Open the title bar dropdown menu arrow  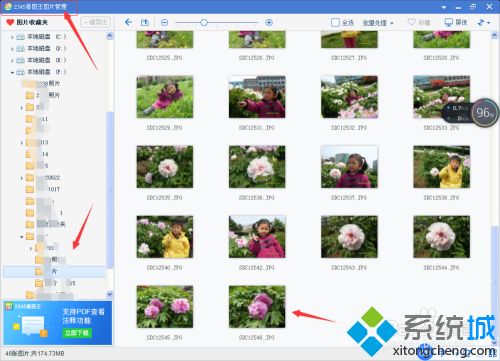[x=444, y=7]
